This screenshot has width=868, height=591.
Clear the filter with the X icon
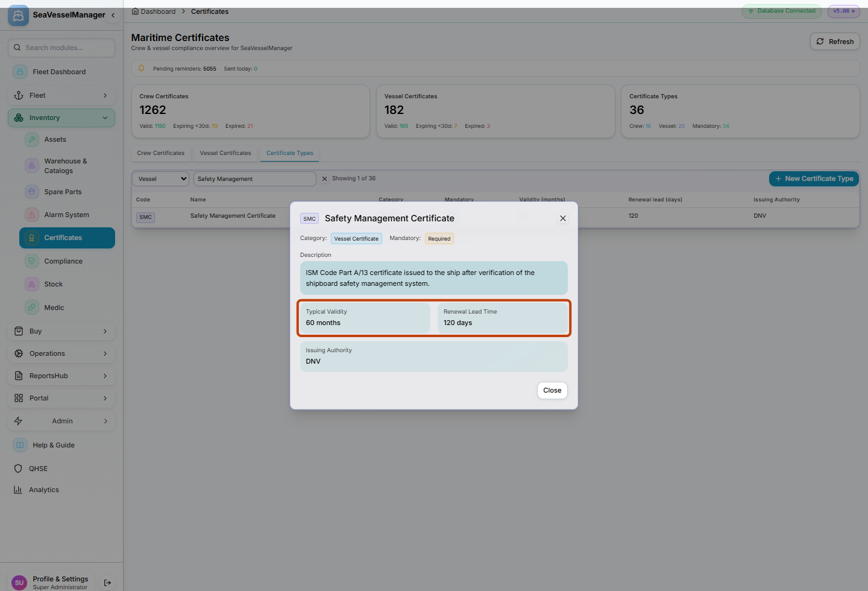tap(324, 179)
